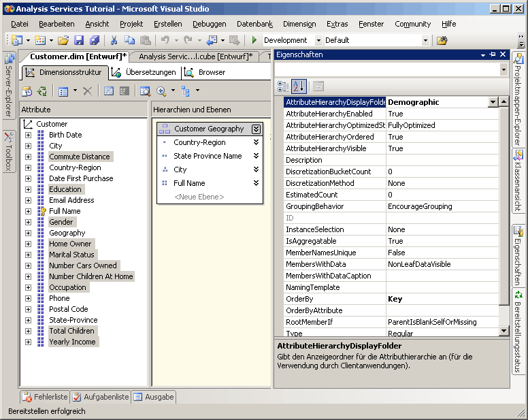Toggle alphabetical sorting in Eigenschaften panel

pyautogui.click(x=299, y=86)
